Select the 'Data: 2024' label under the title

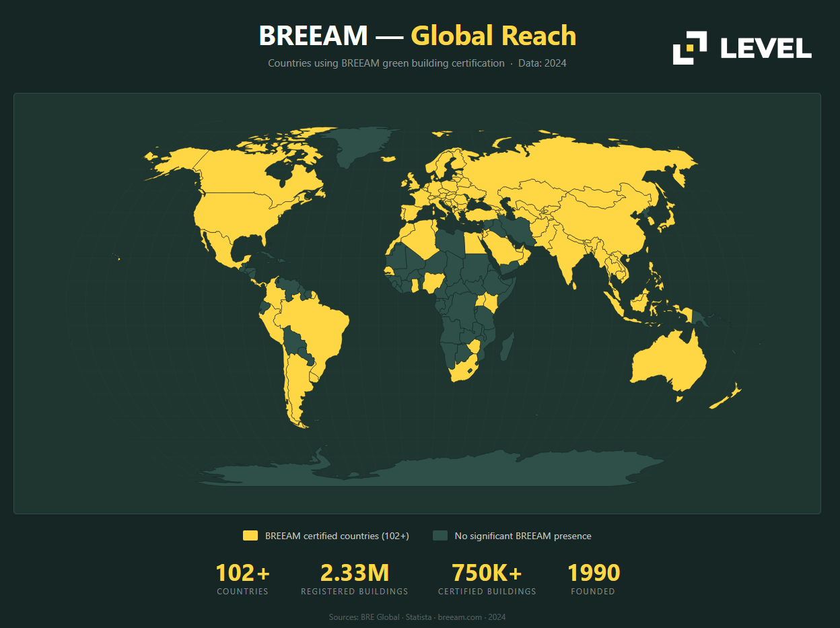pos(542,63)
